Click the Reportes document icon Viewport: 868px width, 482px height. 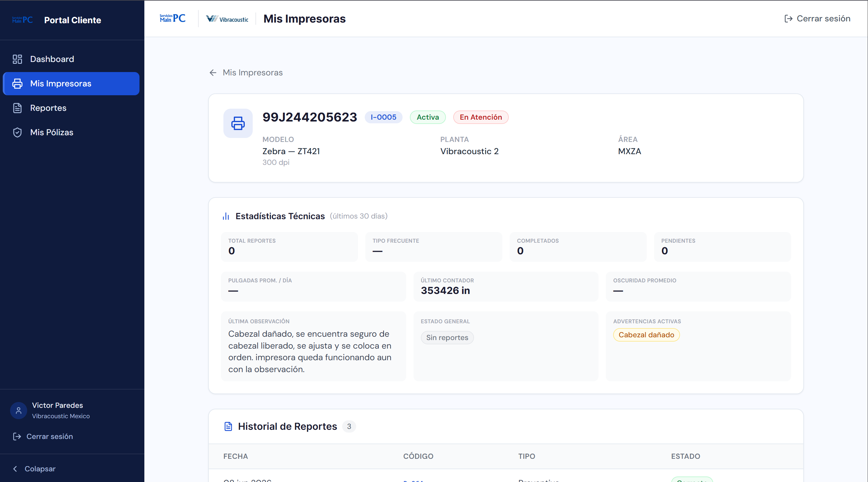point(17,108)
